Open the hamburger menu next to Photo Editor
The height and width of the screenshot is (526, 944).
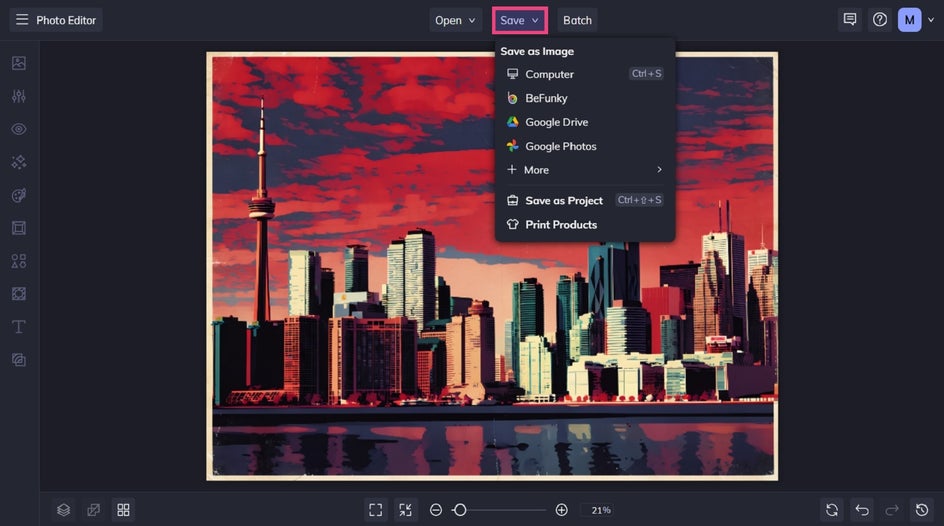coord(22,20)
